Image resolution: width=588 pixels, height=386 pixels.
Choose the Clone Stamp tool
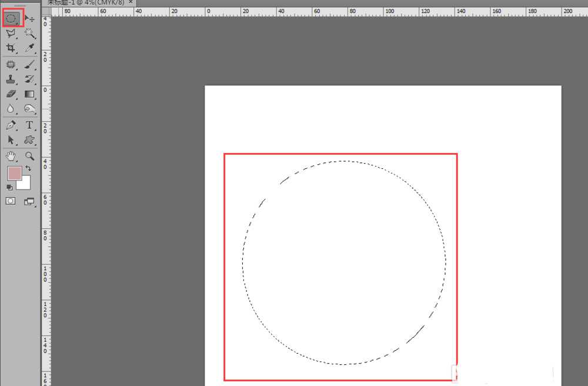point(11,79)
